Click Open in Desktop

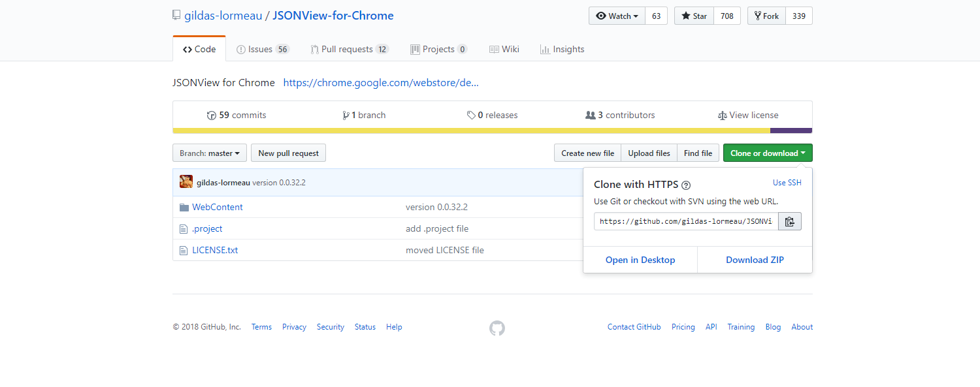click(640, 260)
